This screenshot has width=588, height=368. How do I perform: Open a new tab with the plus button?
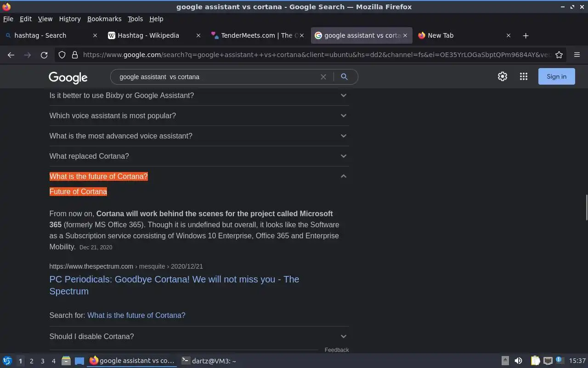click(x=526, y=35)
